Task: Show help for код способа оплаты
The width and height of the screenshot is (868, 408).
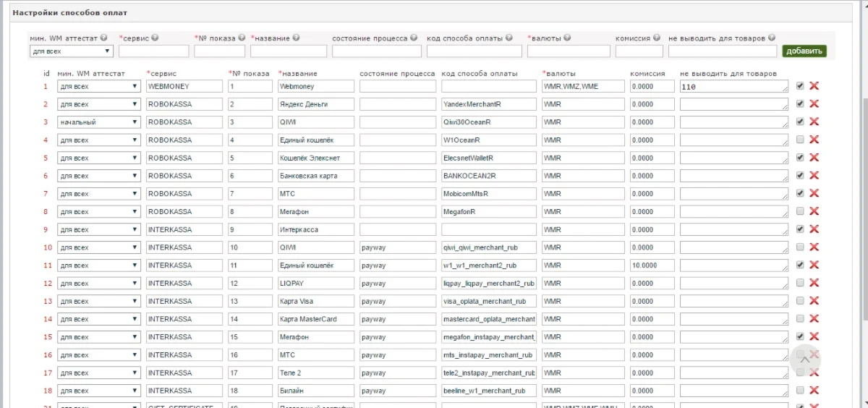Action: [509, 38]
